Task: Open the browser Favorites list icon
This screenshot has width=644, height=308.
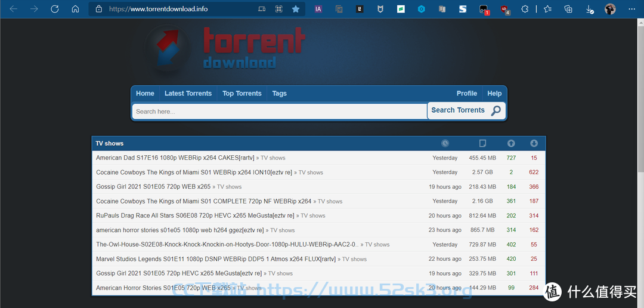Action: pos(547,9)
